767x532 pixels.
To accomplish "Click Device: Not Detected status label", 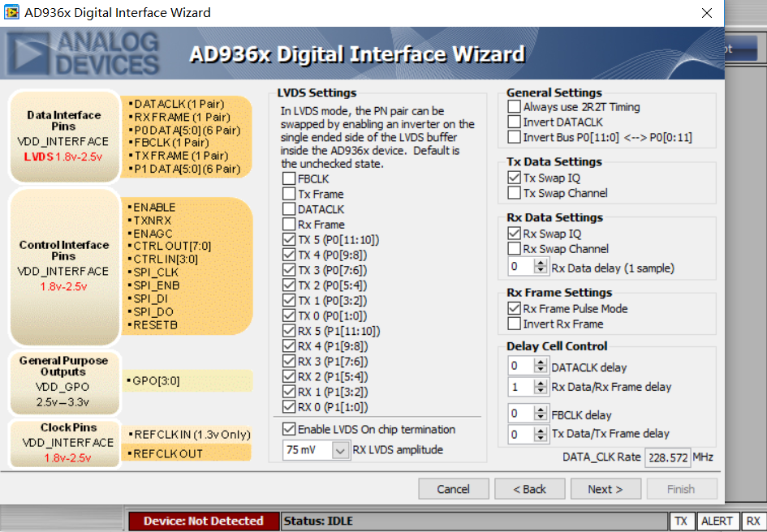I will tap(204, 521).
